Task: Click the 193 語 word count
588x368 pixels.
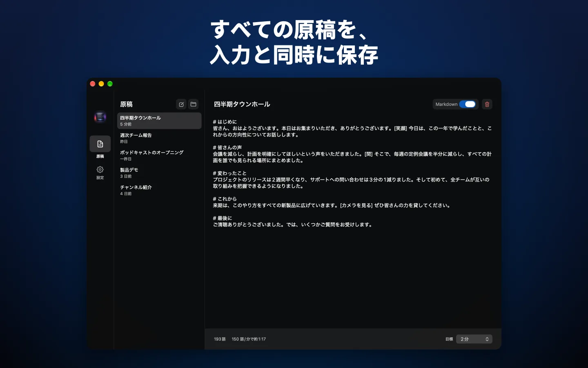Action: 220,339
